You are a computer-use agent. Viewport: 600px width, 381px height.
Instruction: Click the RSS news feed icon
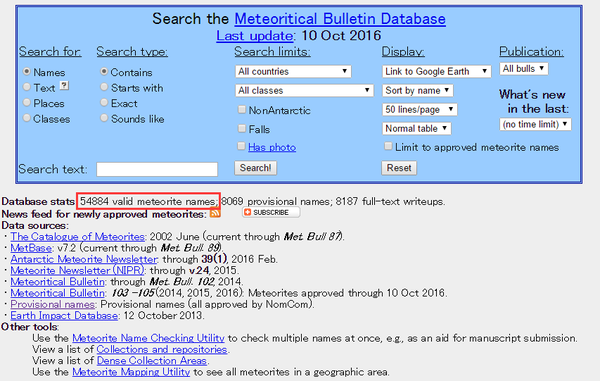pyautogui.click(x=215, y=213)
